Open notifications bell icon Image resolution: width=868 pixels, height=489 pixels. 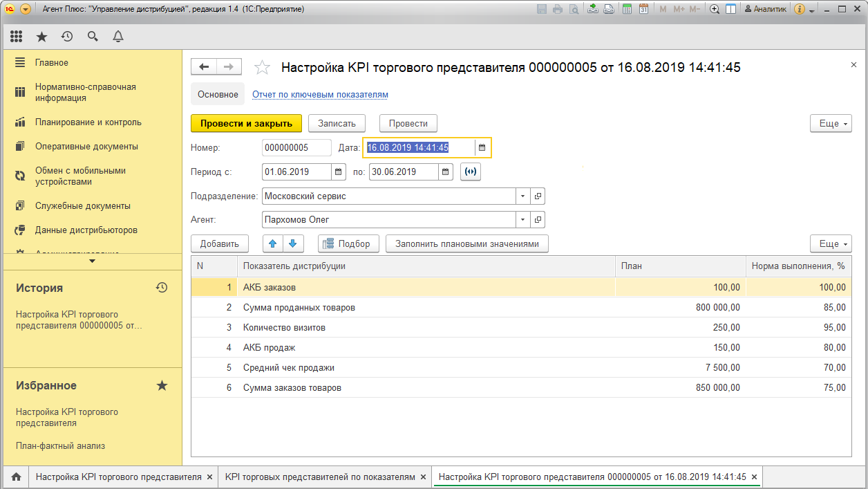coord(118,37)
